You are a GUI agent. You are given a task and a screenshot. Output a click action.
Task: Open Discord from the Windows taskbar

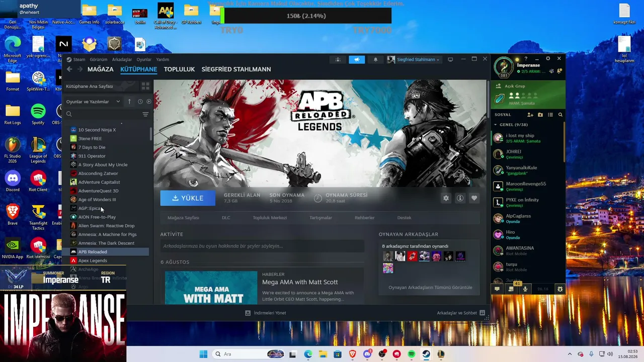[x=367, y=354]
